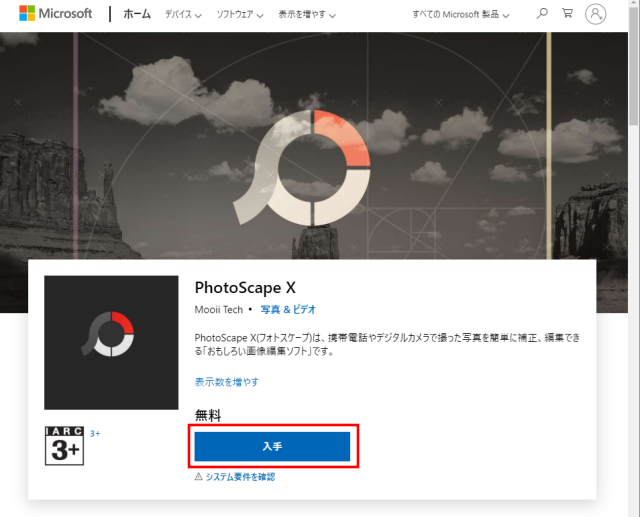Click the blue 入手 button

point(272,446)
